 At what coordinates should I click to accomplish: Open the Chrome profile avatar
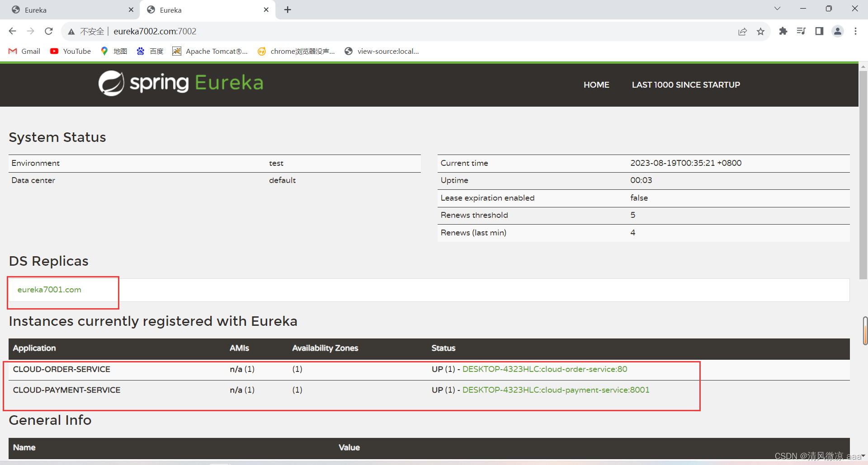click(838, 31)
